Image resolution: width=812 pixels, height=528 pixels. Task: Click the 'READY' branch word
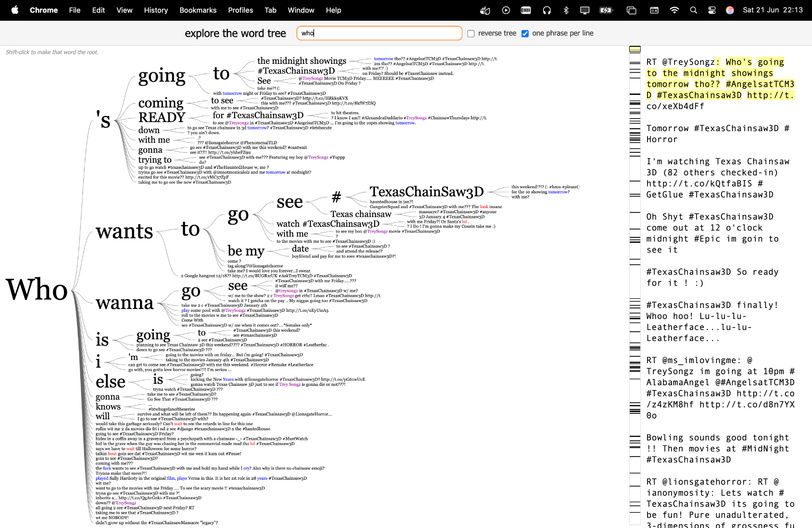pyautogui.click(x=162, y=117)
